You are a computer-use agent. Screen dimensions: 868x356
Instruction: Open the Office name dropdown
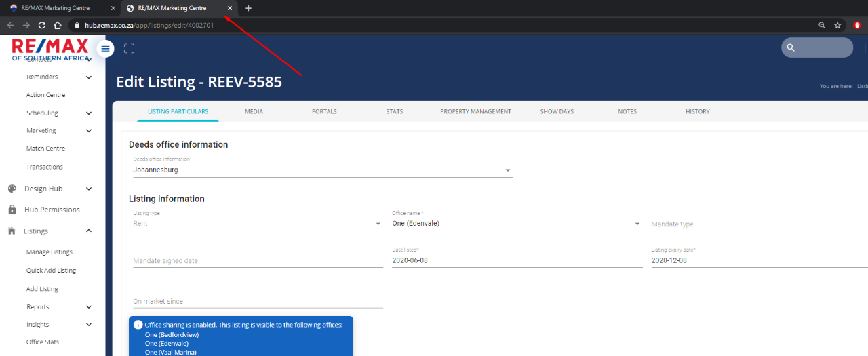click(517, 223)
